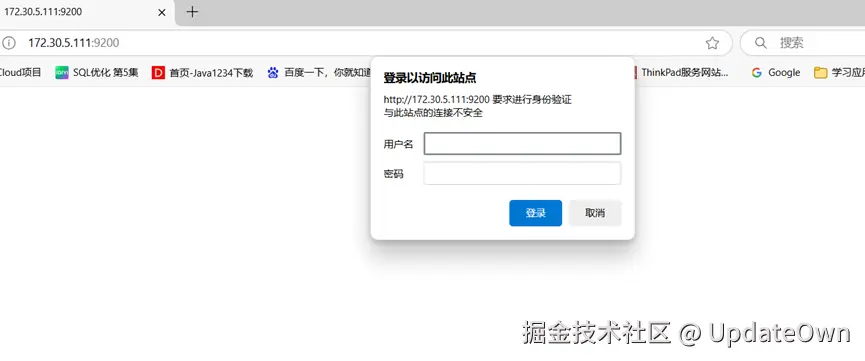Click the site information icon in address bar
Screen dimensions: 865x361
click(x=9, y=43)
